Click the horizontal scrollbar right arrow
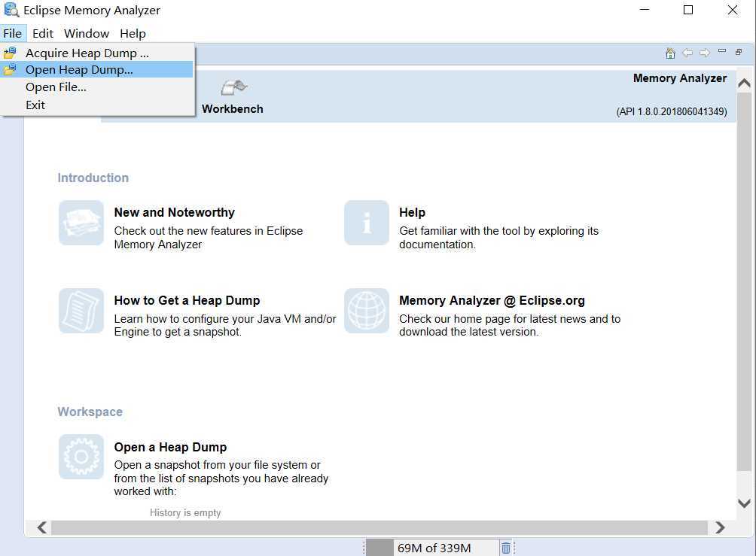 click(720, 527)
